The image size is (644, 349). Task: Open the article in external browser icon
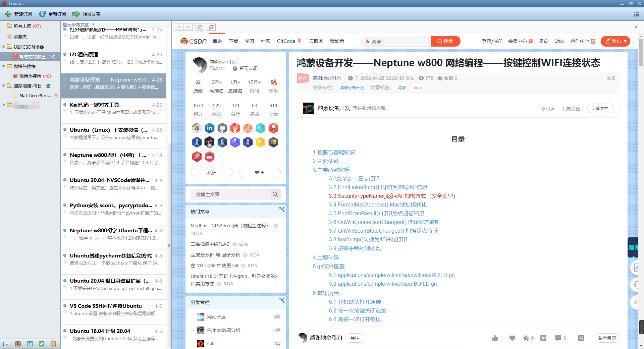[x=211, y=27]
